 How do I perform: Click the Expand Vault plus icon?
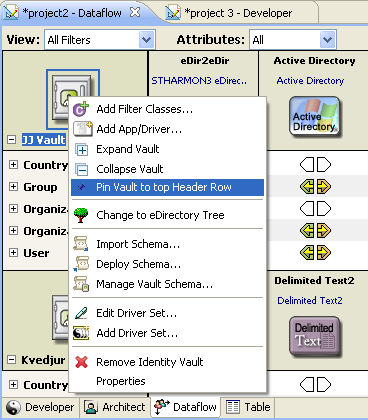coord(82,150)
